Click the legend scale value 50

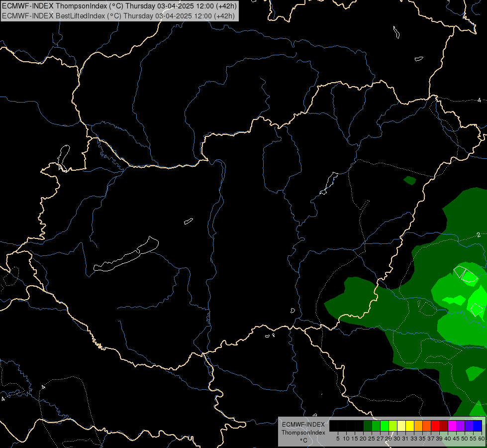point(465,439)
